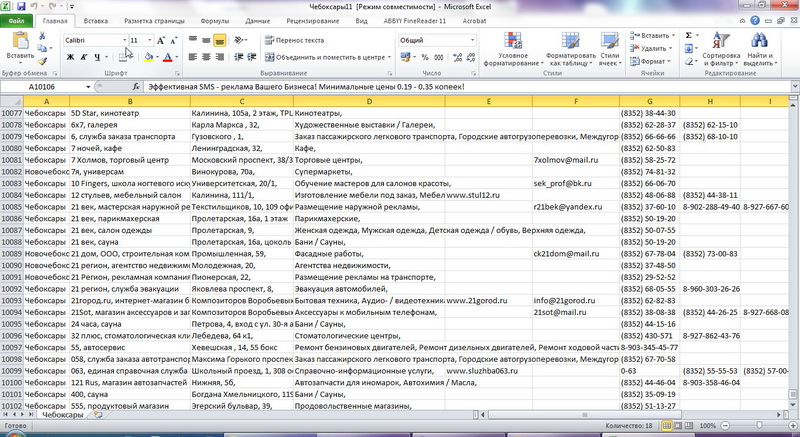Viewport: 800px width, 437px height.
Task: Click Перенос текста wrap text button
Action: (x=294, y=40)
